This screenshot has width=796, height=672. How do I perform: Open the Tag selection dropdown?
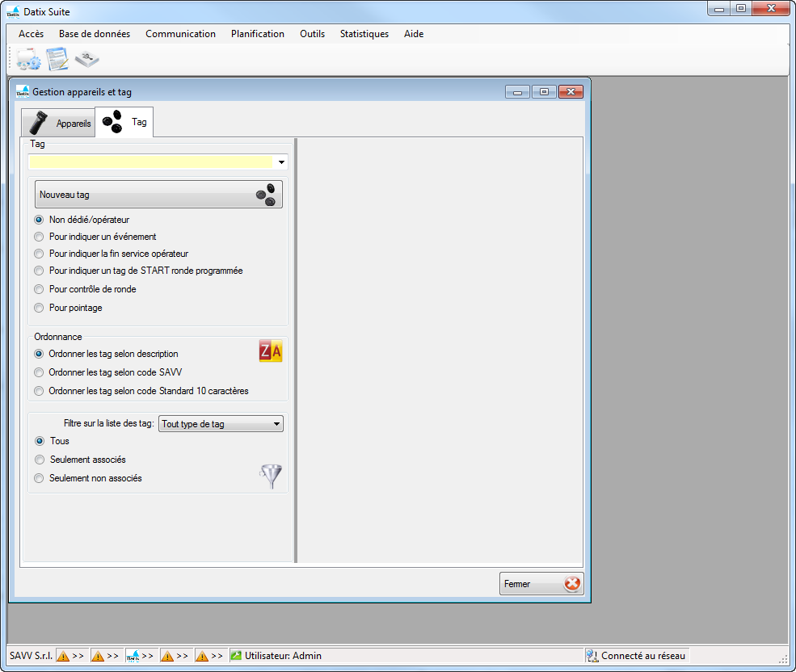280,162
